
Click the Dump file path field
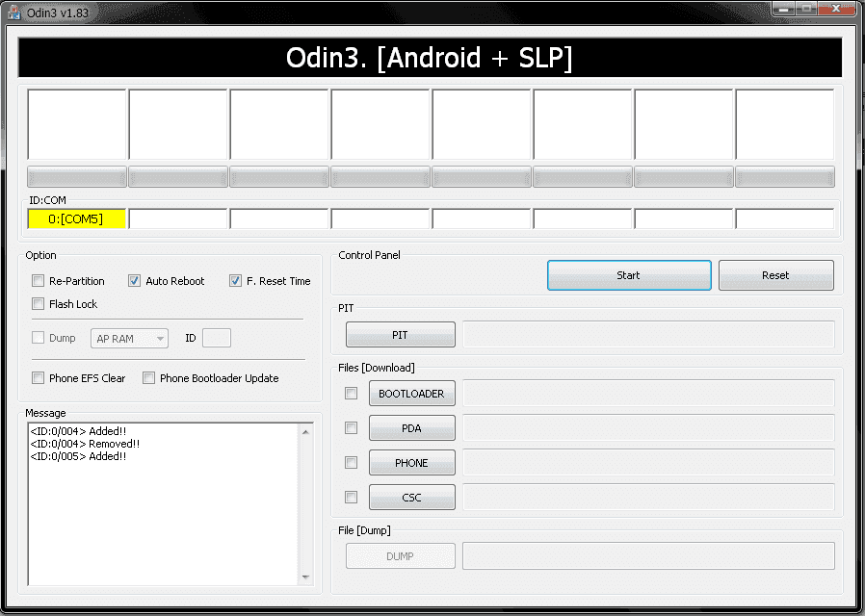pos(649,556)
